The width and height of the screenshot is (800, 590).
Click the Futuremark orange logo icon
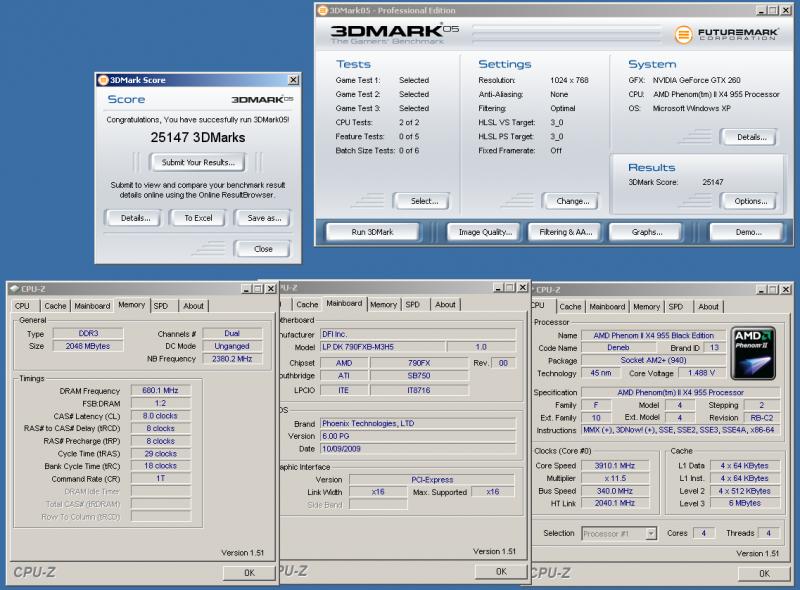684,34
